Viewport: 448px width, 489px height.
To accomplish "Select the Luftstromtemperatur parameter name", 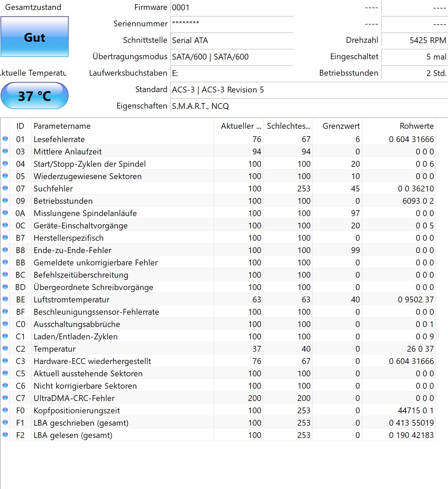I will 72,300.
